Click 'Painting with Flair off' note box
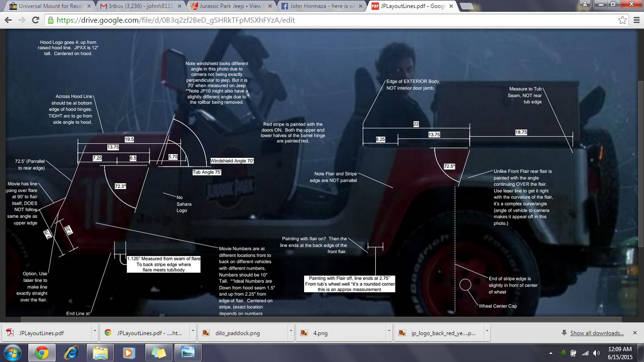Viewport: 644px width, 362px height. (350, 284)
